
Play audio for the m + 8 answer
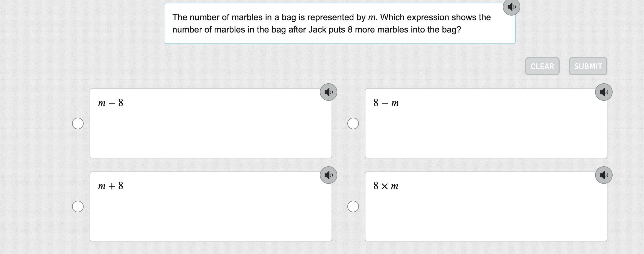coord(328,175)
